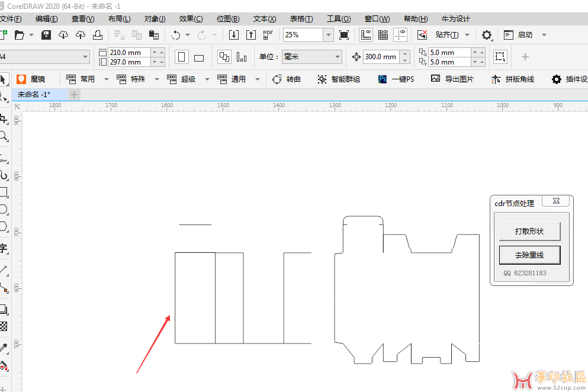Click the Save document icon
Screen dimensions: 588x392
46,35
